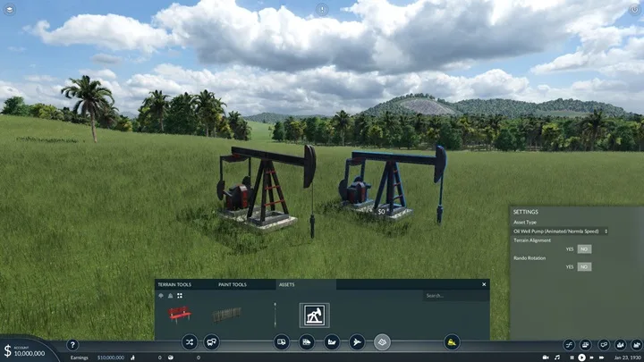Pause the game simulation
Viewport: 644px width, 362px height.
(x=572, y=358)
